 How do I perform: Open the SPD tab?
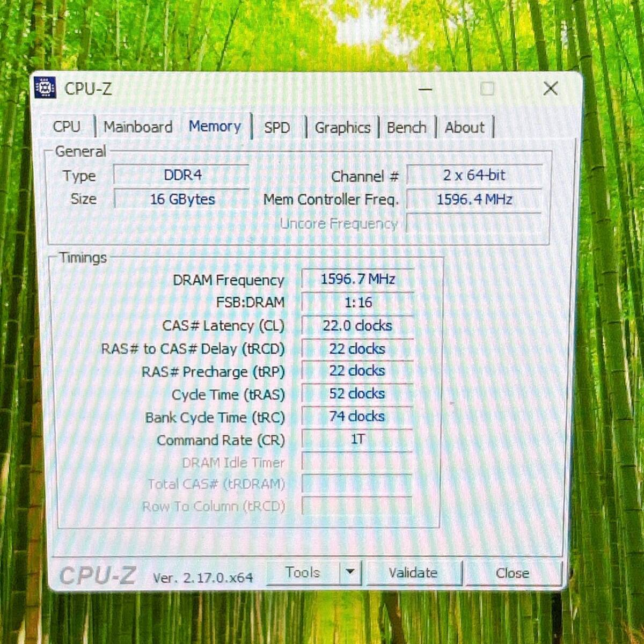pos(277,128)
